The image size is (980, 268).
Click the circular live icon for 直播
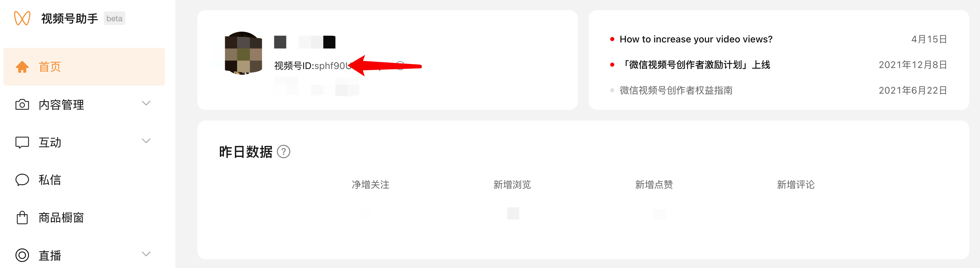[22, 255]
